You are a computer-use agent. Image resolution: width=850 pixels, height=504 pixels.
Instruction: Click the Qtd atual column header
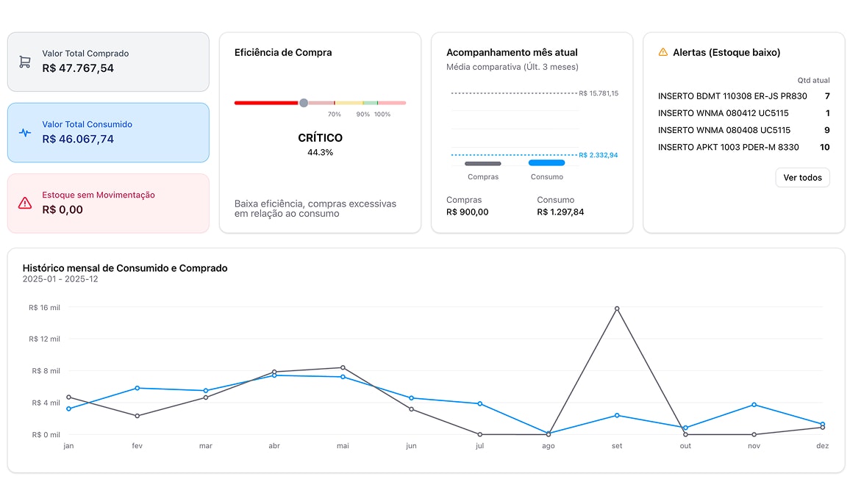(x=813, y=80)
